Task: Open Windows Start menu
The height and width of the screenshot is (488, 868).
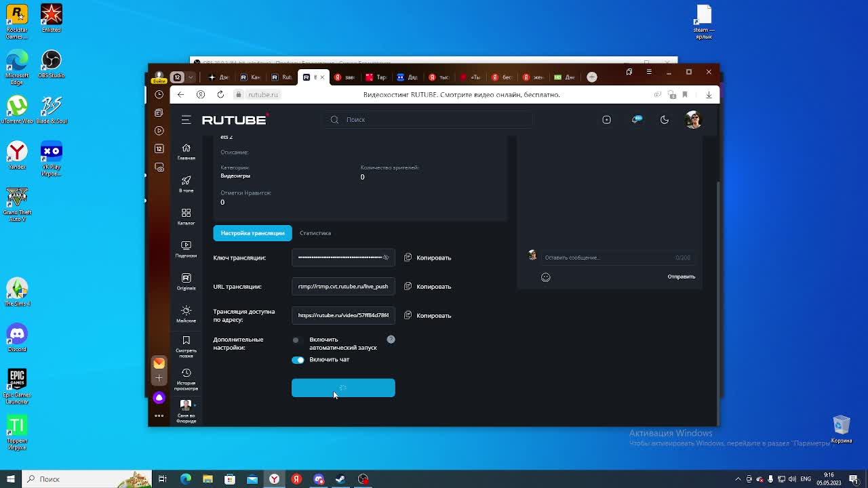Action: (x=10, y=479)
